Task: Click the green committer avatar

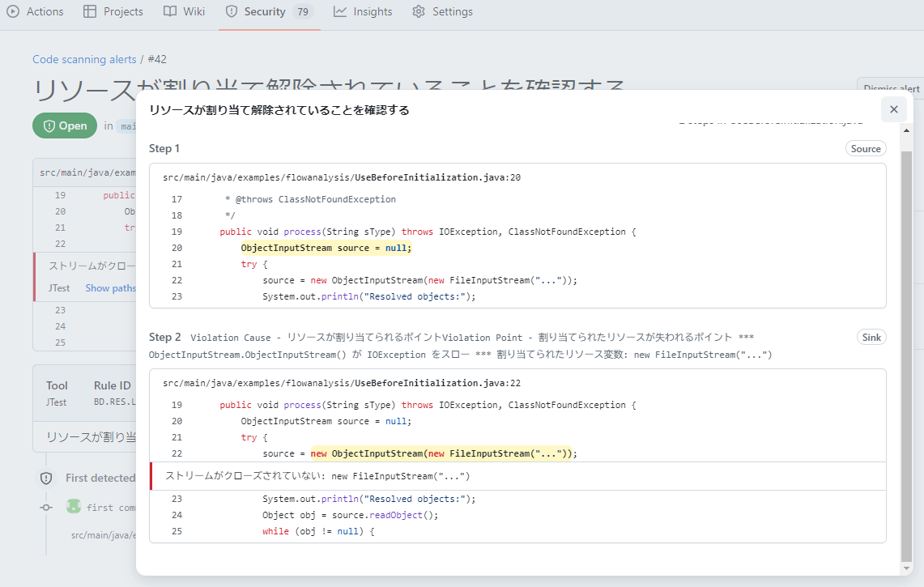Action: [x=74, y=506]
